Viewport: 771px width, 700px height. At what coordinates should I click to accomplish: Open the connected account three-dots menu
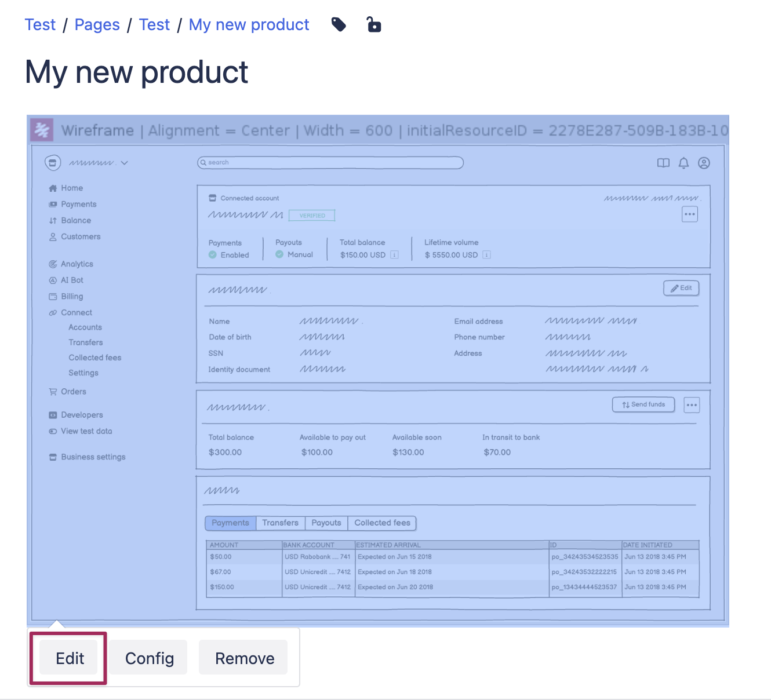coord(689,214)
